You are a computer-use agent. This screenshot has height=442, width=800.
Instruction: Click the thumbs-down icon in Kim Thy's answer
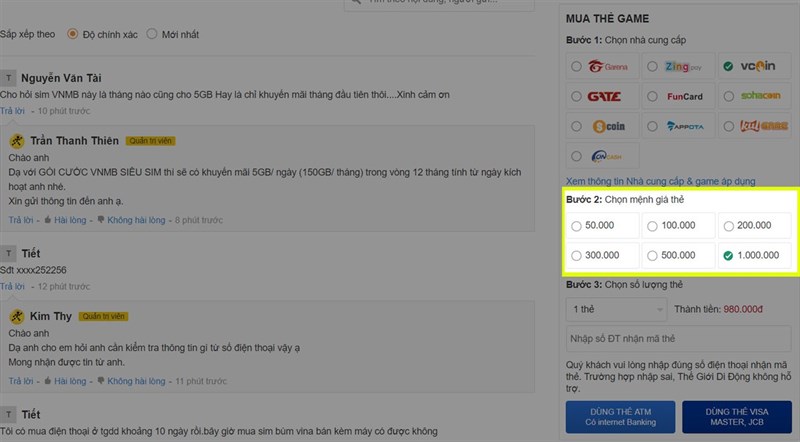[101, 380]
